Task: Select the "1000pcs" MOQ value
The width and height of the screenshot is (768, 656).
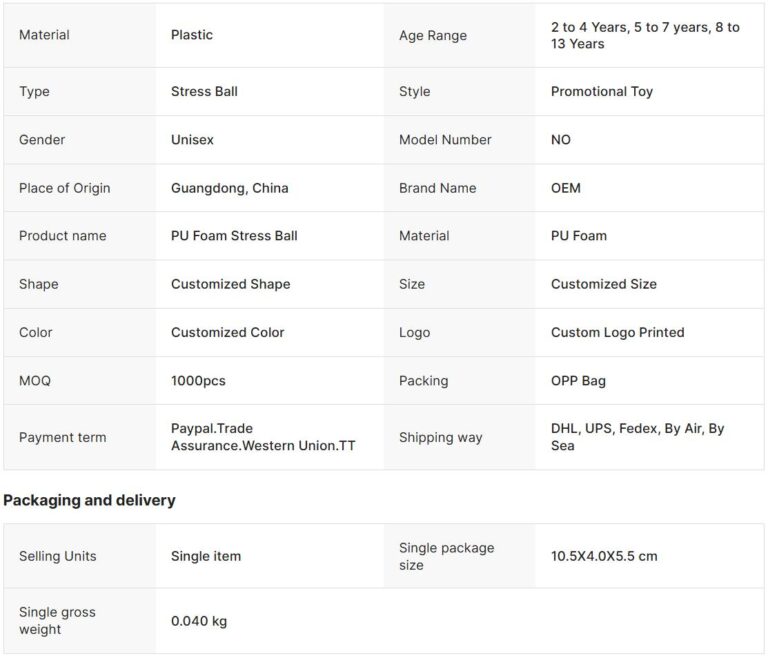Action: tap(198, 381)
